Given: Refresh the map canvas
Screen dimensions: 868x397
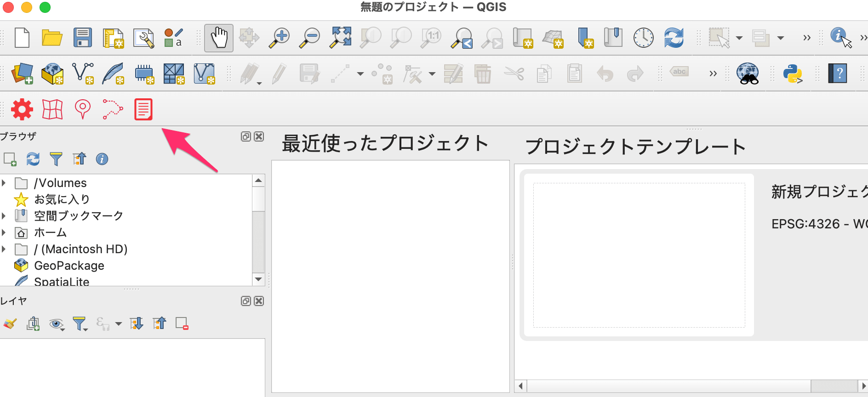Looking at the screenshot, I should pyautogui.click(x=674, y=38).
